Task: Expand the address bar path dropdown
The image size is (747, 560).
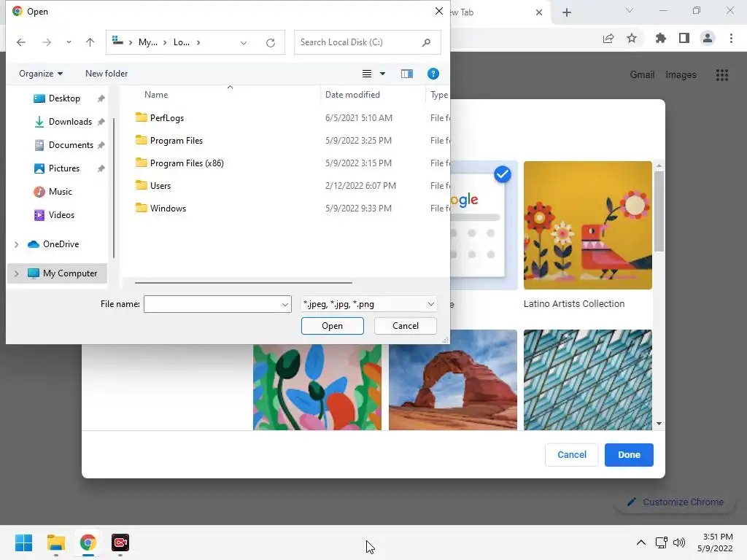Action: 244,43
